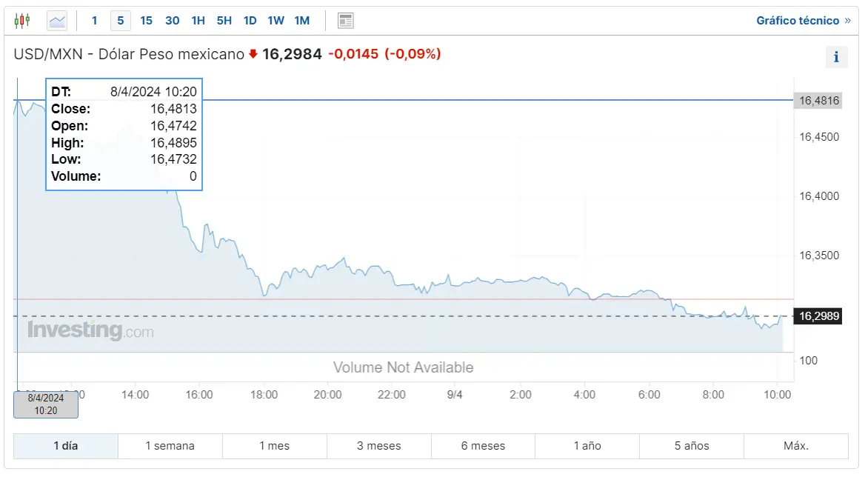868x477 pixels.
Task: Click the 18:00 time axis label
Action: point(264,395)
